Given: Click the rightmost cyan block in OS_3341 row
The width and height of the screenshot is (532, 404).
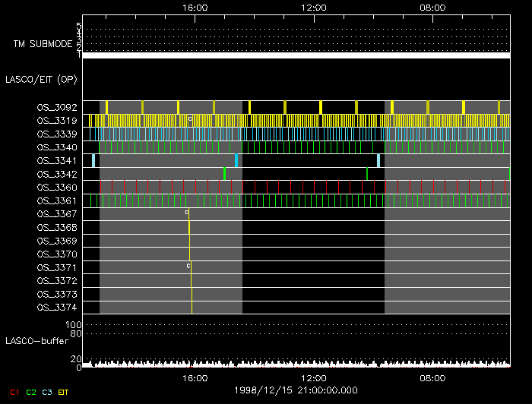Looking at the screenshot, I should tap(378, 160).
